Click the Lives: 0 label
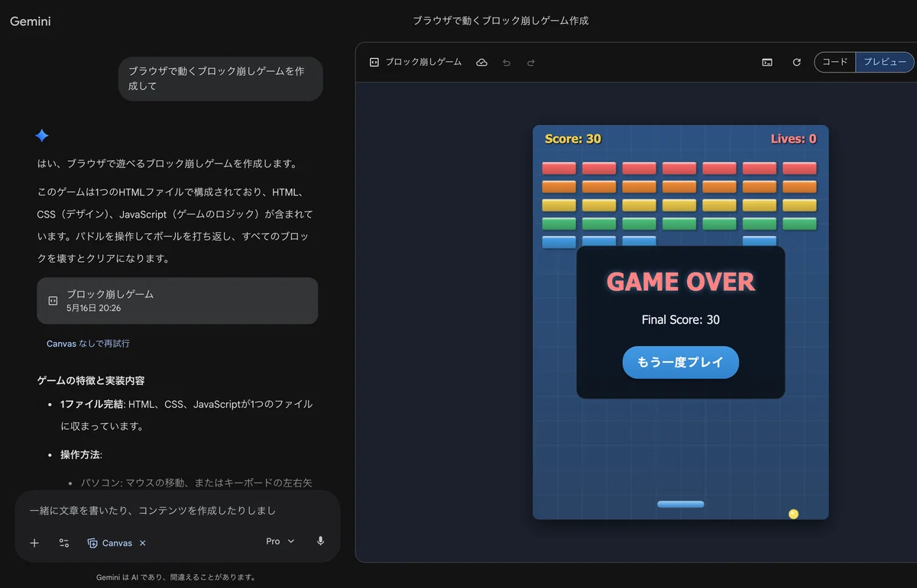This screenshot has height=588, width=917. click(793, 139)
